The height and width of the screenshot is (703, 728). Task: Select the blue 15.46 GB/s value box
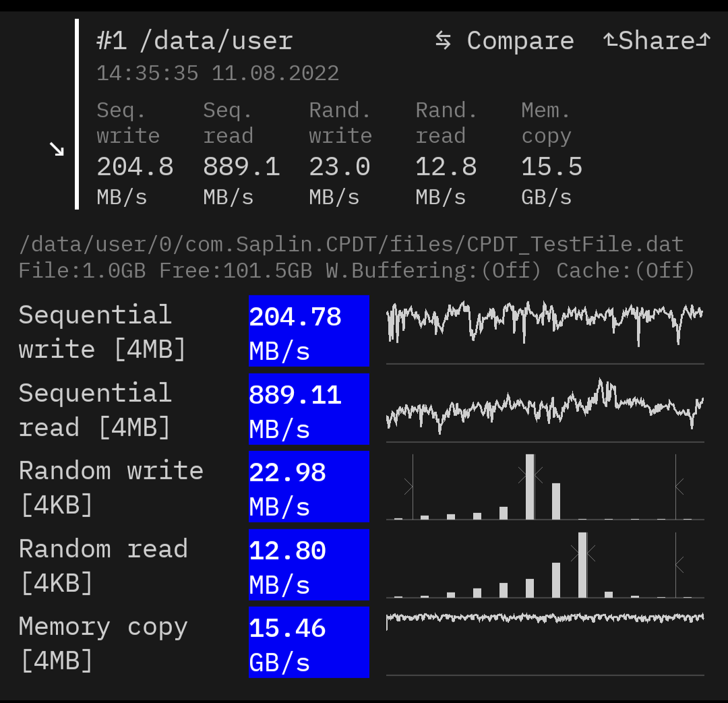pos(309,642)
